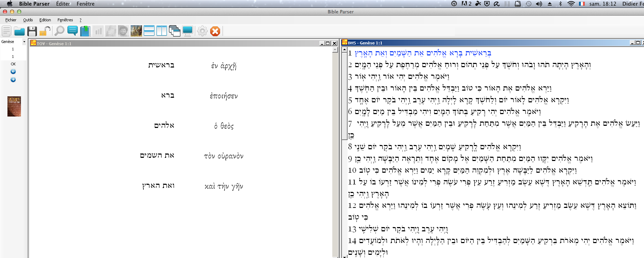This screenshot has height=258, width=644.
Task: Click the Hebrew phrase ואת הארץ in TOV window
Action: pyautogui.click(x=158, y=186)
